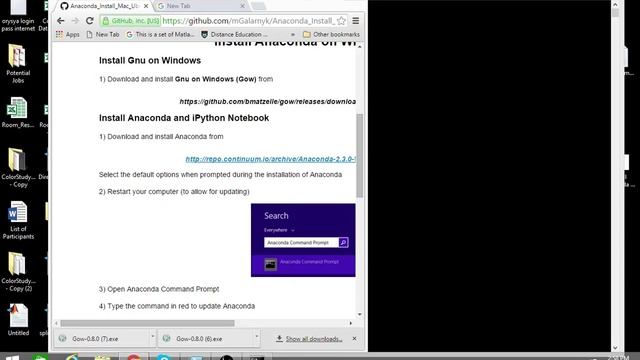Click the black window's scroll-down arrow
The image size is (640, 360).
click(x=616, y=348)
